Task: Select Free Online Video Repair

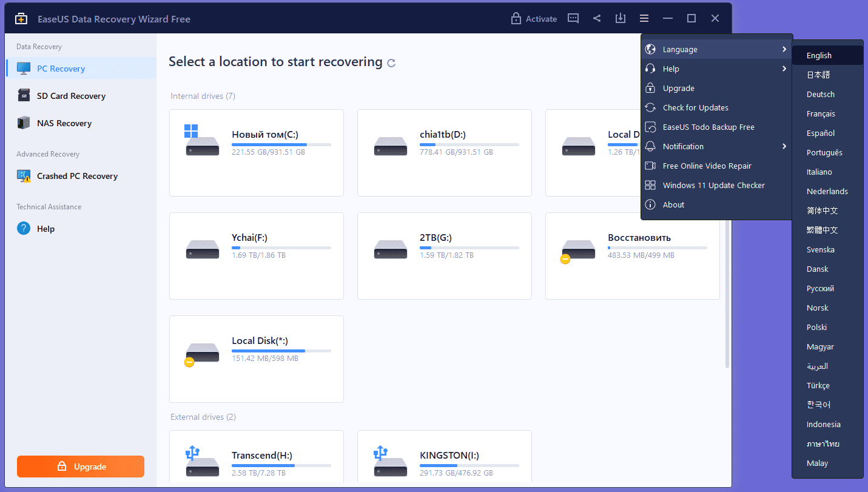Action: coord(717,166)
